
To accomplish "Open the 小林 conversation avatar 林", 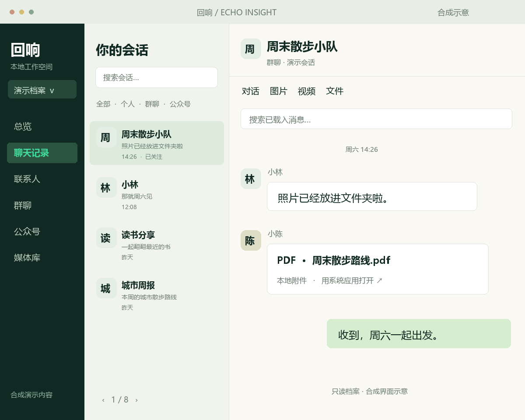I will pyautogui.click(x=106, y=188).
